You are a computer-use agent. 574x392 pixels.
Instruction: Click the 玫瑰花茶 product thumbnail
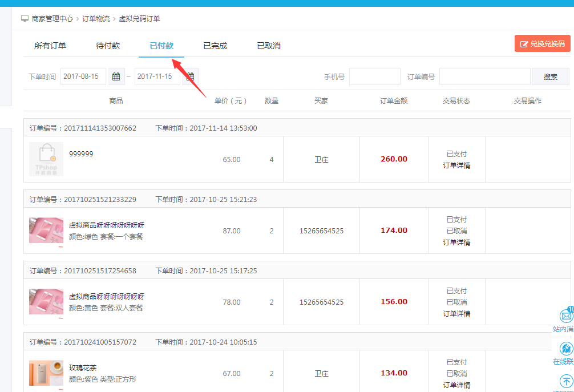pos(46,373)
